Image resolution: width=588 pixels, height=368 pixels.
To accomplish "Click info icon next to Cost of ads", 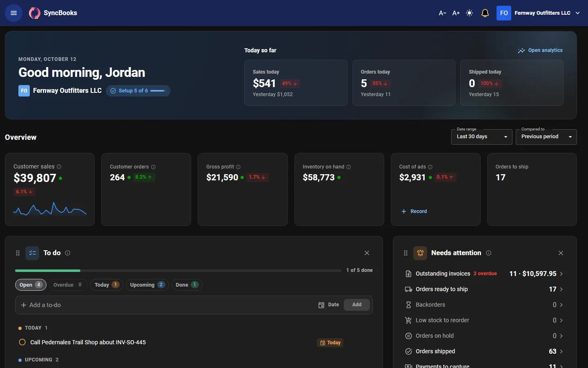I will [430, 167].
